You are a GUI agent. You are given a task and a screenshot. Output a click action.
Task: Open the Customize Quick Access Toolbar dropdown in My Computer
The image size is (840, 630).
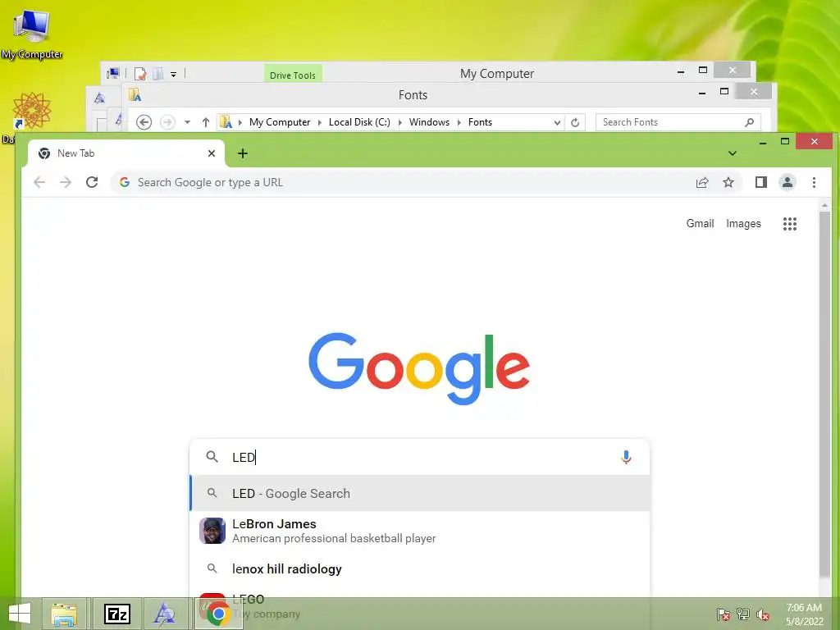(174, 74)
